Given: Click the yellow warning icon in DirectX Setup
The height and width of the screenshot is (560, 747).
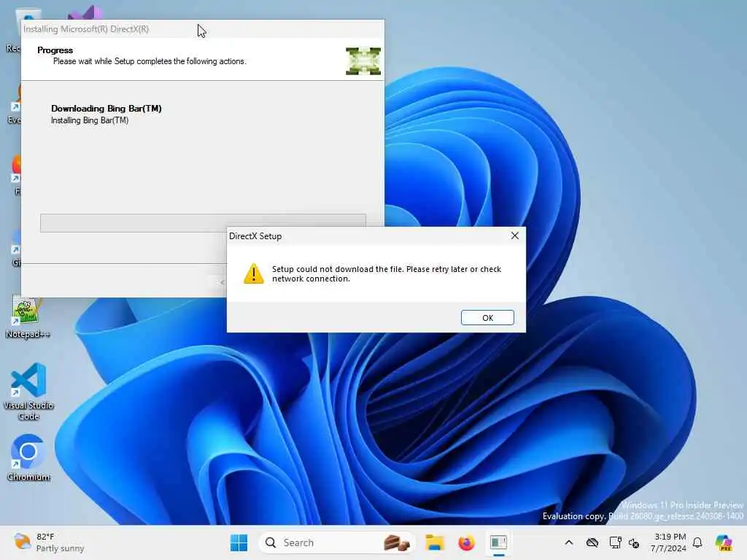Looking at the screenshot, I should click(x=253, y=274).
